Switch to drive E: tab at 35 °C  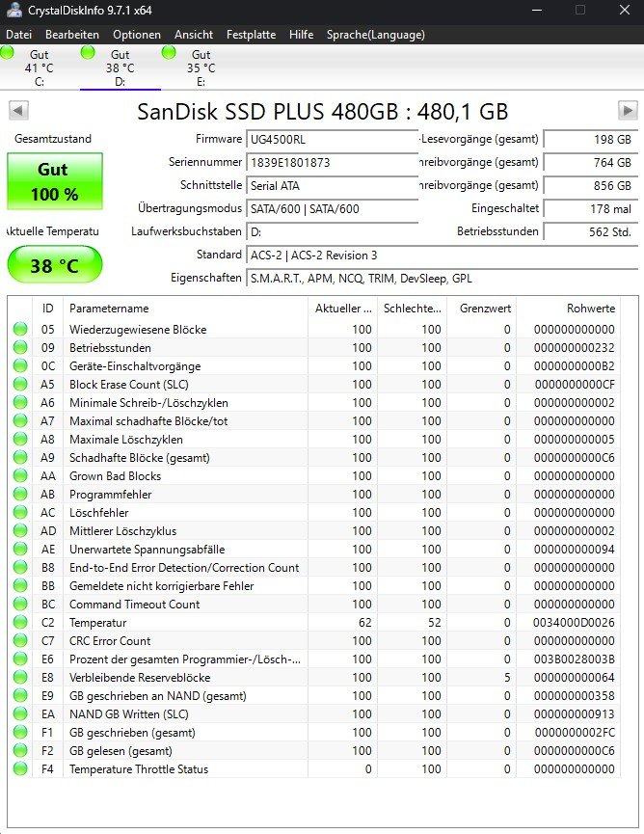tap(201, 67)
